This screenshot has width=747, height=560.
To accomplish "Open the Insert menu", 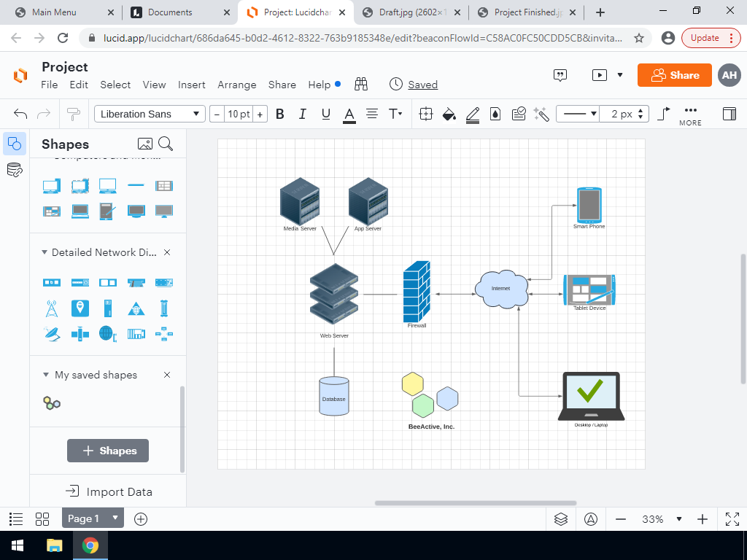I will pos(192,85).
